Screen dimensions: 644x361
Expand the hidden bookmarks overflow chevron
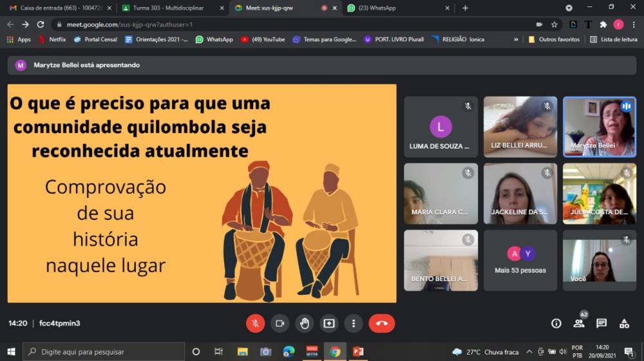[516, 39]
